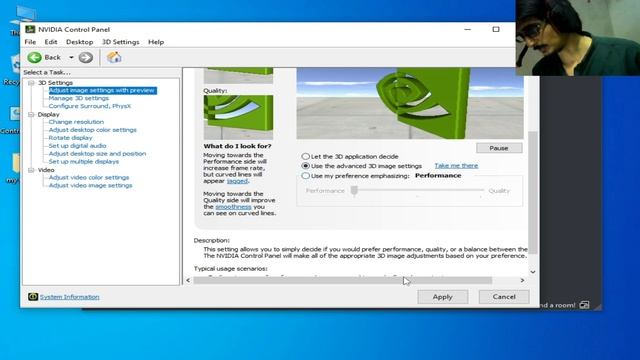Click the Apply button
The width and height of the screenshot is (640, 360).
tap(442, 297)
